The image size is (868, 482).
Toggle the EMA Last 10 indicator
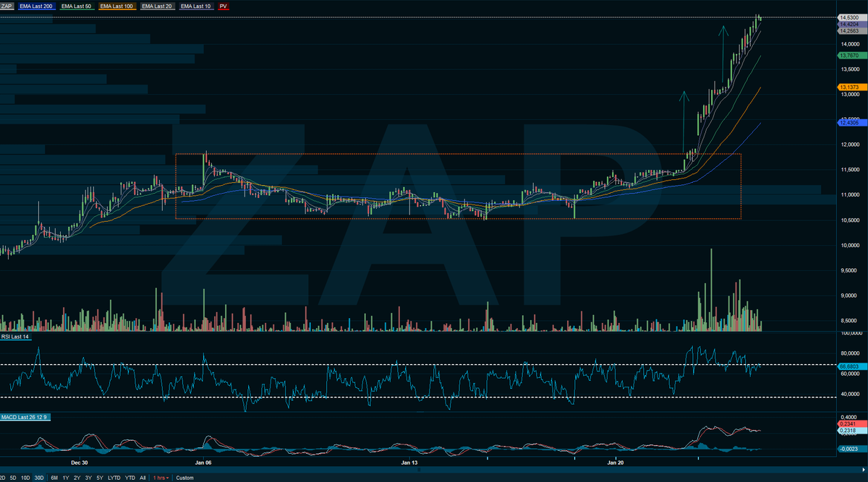[x=196, y=6]
